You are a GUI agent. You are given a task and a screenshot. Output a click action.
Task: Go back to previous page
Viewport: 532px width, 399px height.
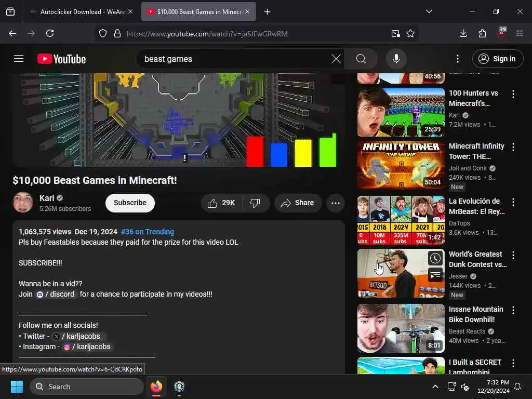(12, 33)
